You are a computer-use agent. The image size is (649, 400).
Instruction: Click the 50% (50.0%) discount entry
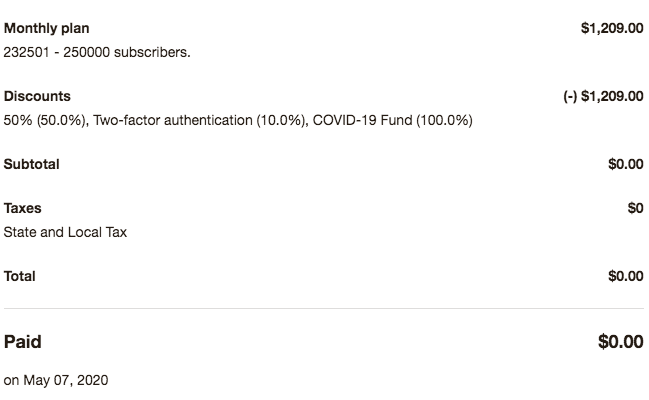(45, 120)
